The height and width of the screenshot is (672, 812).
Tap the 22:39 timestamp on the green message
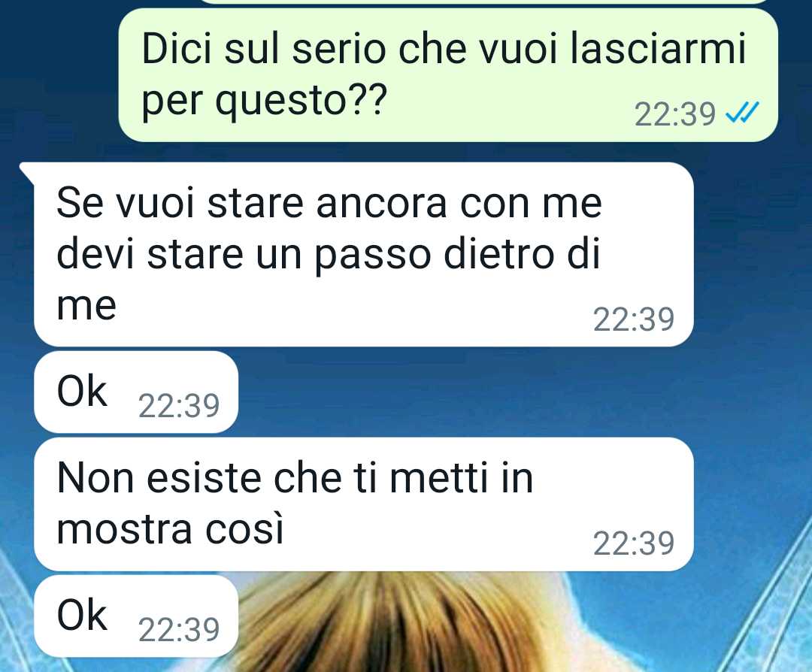[x=674, y=114]
